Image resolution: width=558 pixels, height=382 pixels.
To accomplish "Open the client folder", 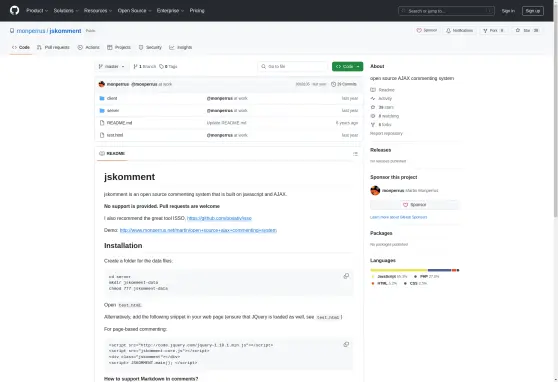I will pos(112,98).
